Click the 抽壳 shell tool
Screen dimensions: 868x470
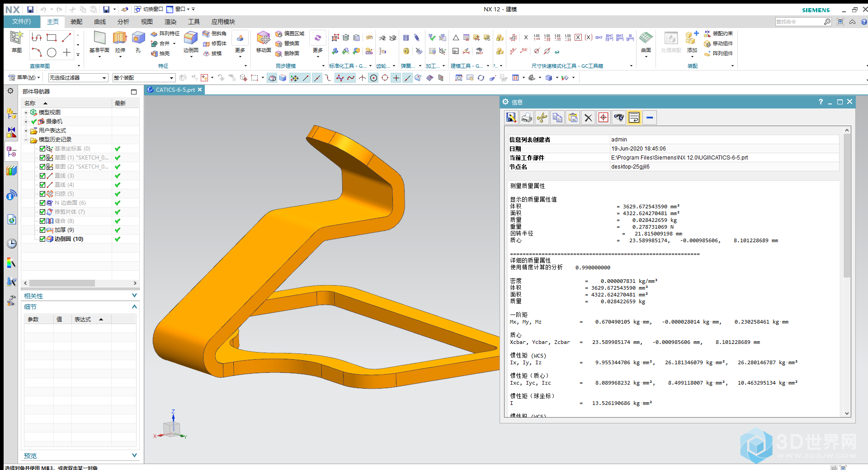click(160, 53)
